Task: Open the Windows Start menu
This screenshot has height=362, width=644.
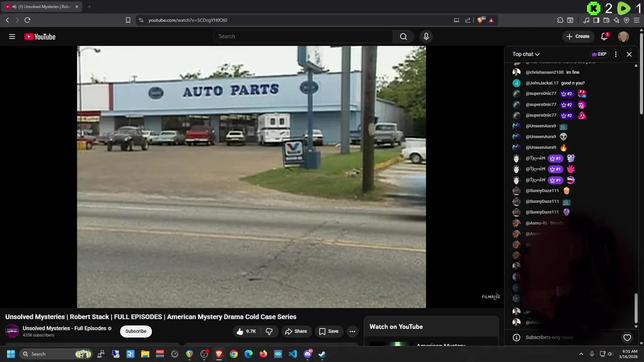Action: pyautogui.click(x=11, y=354)
